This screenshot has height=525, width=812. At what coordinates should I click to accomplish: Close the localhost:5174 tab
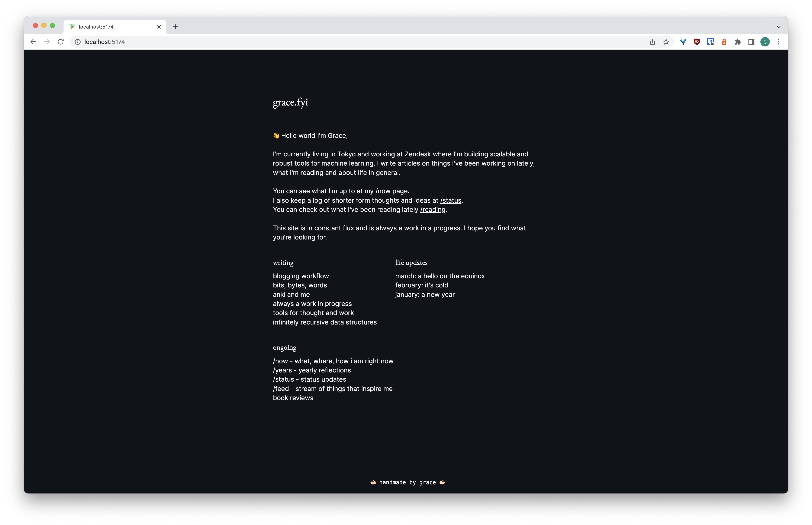pyautogui.click(x=159, y=27)
